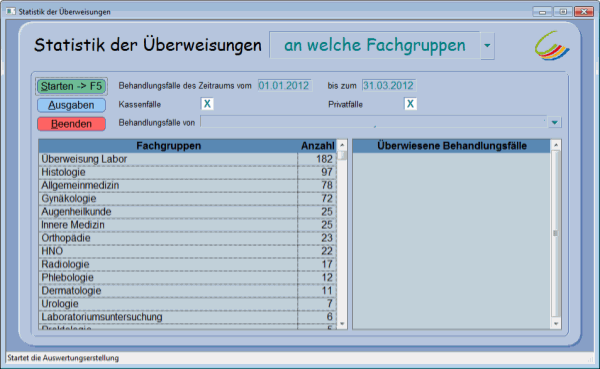The image size is (600, 369).
Task: Click the 'Behandlungsfälle von' empty field
Action: click(374, 122)
